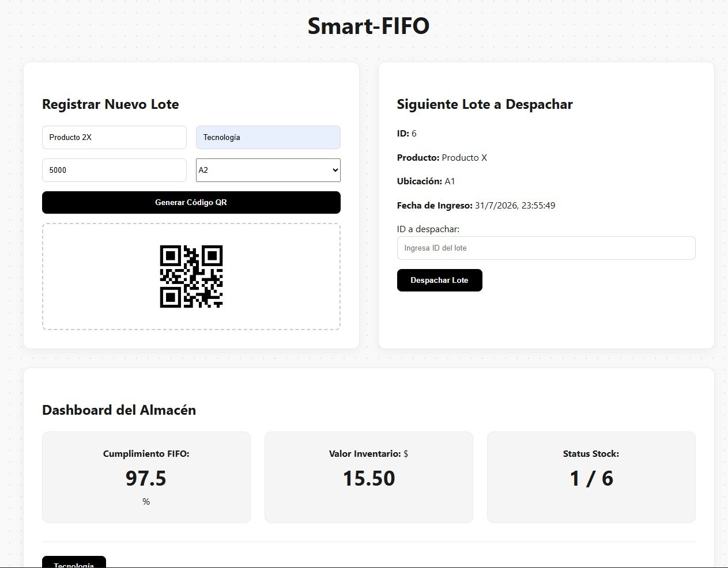728x568 pixels.
Task: Click the Valor Inventario value 15.50
Action: click(x=369, y=478)
